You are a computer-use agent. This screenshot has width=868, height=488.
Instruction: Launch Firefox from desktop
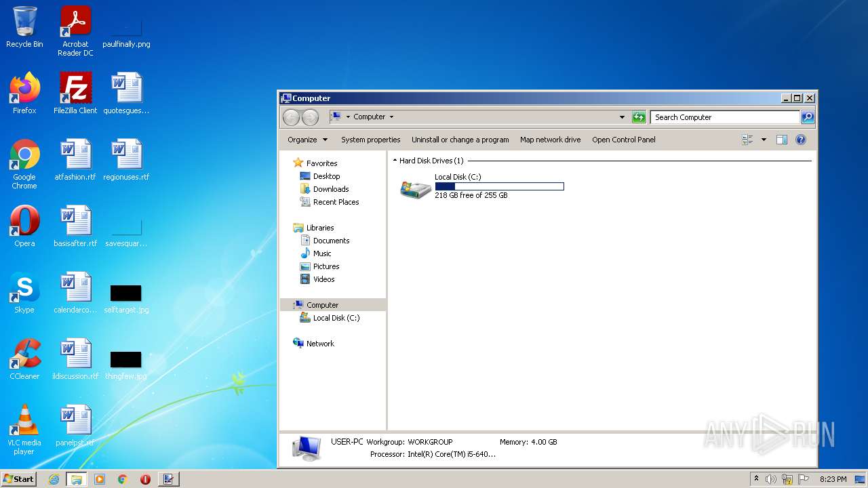click(24, 94)
